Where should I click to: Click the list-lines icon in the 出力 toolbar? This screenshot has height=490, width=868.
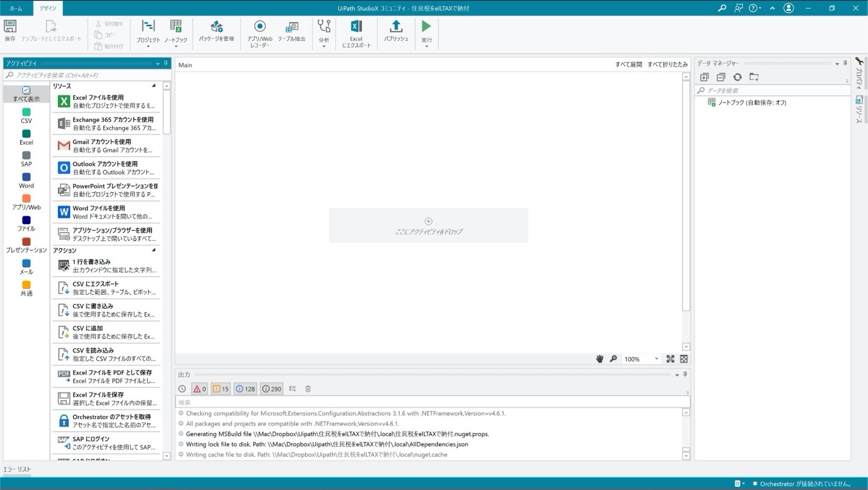(x=292, y=389)
